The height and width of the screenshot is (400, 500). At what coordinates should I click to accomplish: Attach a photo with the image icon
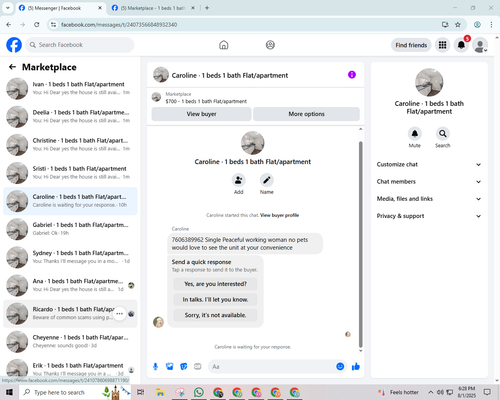click(170, 367)
